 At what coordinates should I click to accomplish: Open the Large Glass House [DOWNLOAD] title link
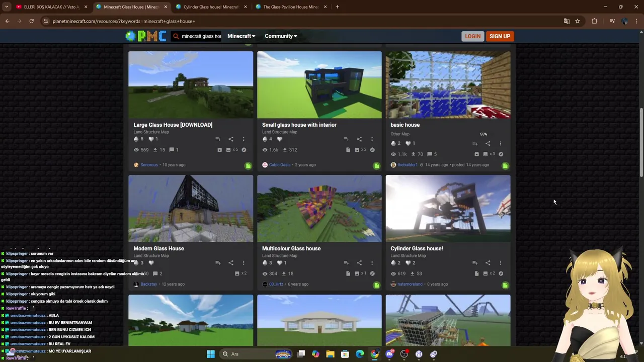pos(173,125)
